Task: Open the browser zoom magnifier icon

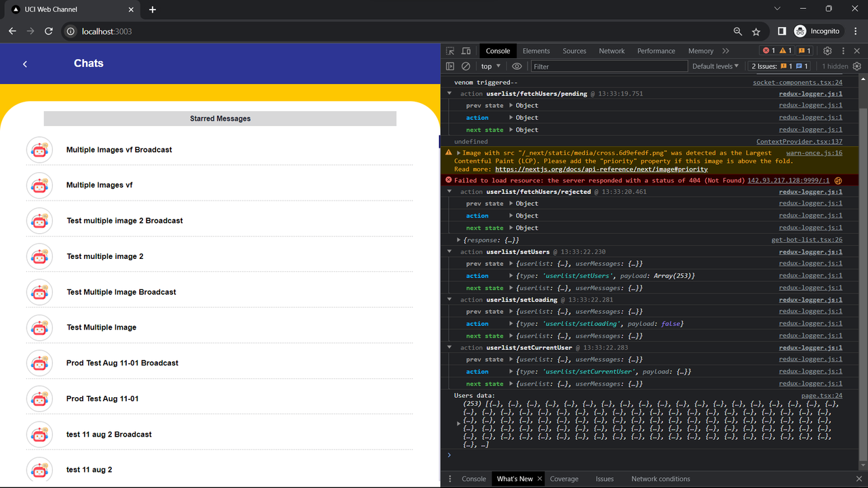Action: pos(738,31)
